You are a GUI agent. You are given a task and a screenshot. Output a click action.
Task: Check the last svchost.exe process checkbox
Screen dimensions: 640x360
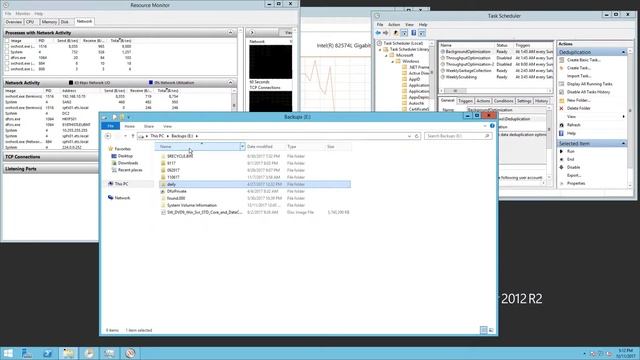click(x=7, y=69)
